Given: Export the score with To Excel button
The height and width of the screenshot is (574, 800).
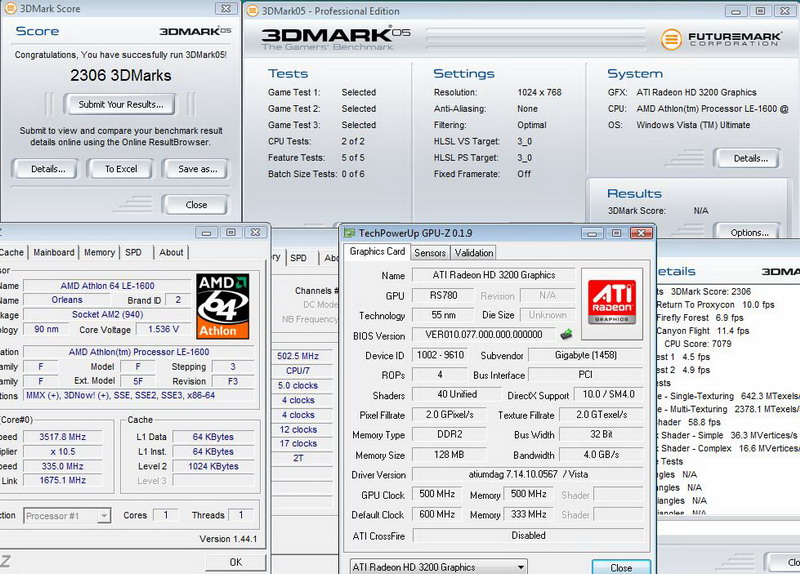Looking at the screenshot, I should click(x=121, y=169).
